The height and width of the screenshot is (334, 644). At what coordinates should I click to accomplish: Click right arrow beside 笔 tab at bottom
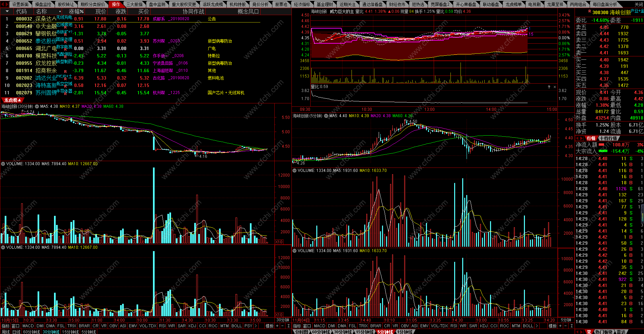pyautogui.click(x=582, y=332)
